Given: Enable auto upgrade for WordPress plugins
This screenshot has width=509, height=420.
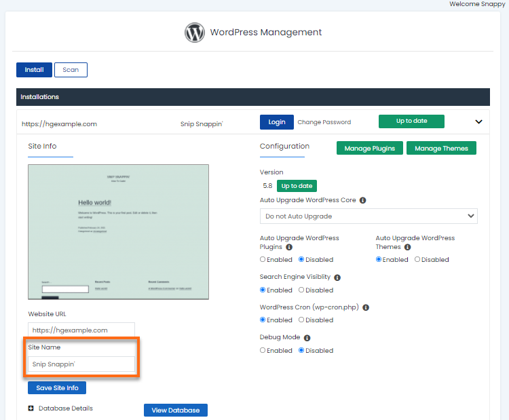Looking at the screenshot, I should click(x=263, y=259).
